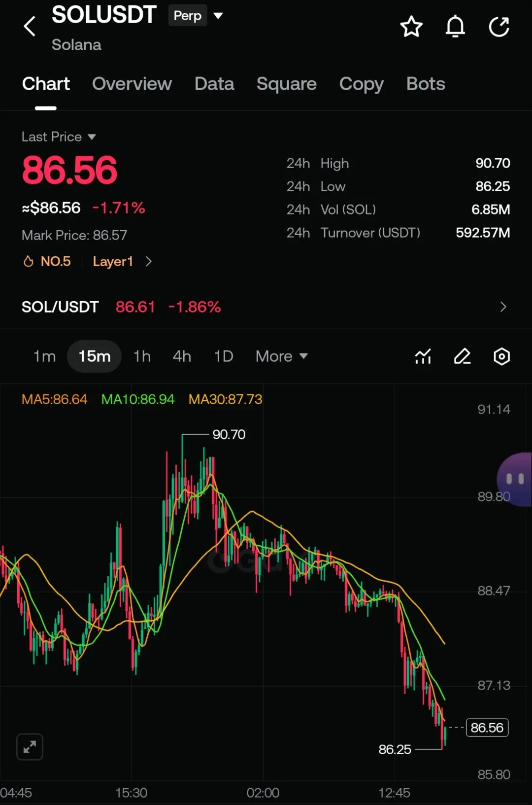Tap the Layer1 tag link
This screenshot has width=532, height=805.
pyautogui.click(x=113, y=261)
